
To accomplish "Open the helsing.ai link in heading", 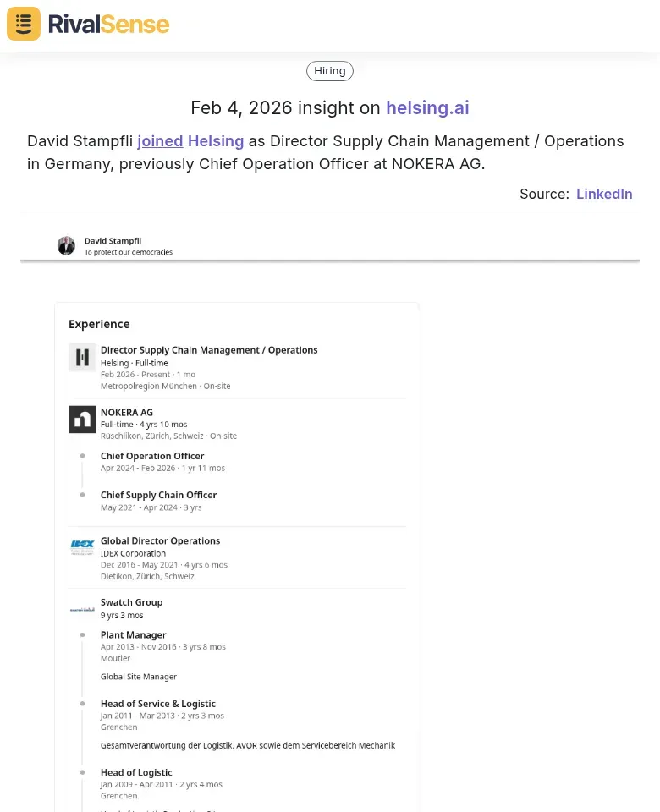I will [x=427, y=108].
